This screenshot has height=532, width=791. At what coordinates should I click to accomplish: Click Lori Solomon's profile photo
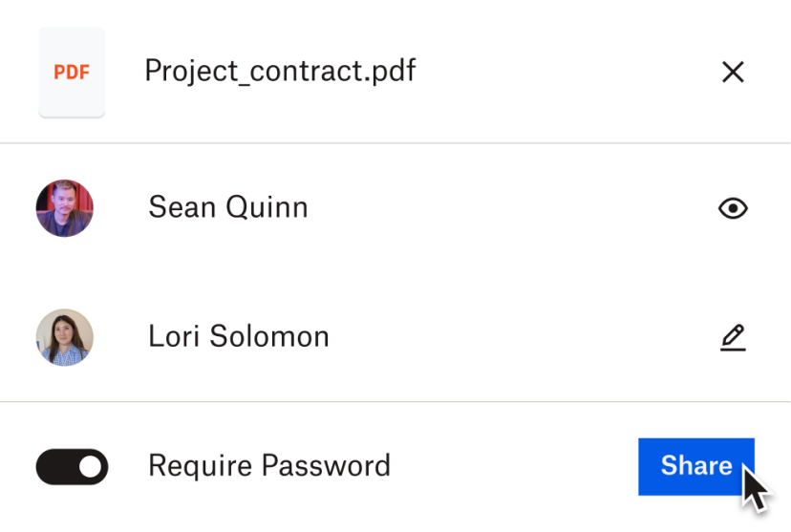[65, 337]
